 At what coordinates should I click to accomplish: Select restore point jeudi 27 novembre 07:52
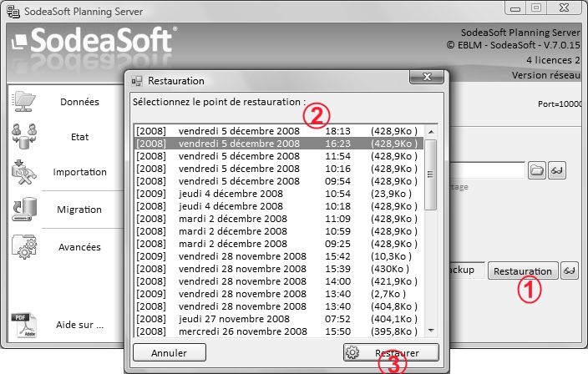pos(279,319)
